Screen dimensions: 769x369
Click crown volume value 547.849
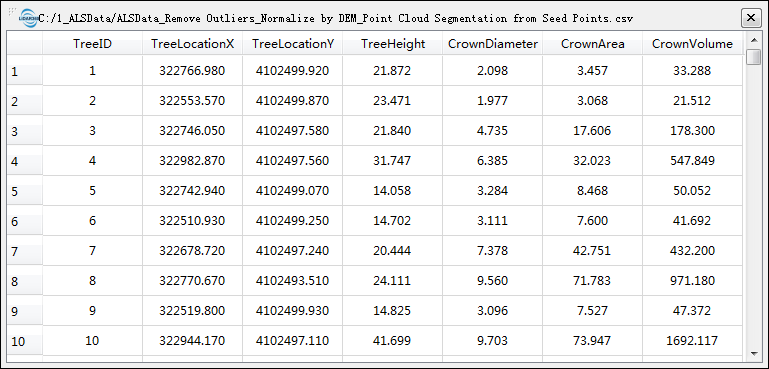coord(692,160)
